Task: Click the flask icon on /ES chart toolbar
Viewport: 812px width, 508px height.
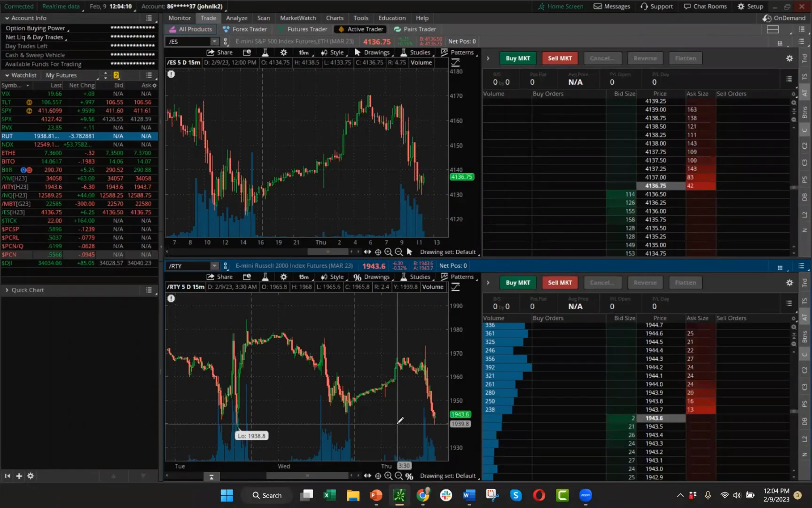Action: coord(265,52)
